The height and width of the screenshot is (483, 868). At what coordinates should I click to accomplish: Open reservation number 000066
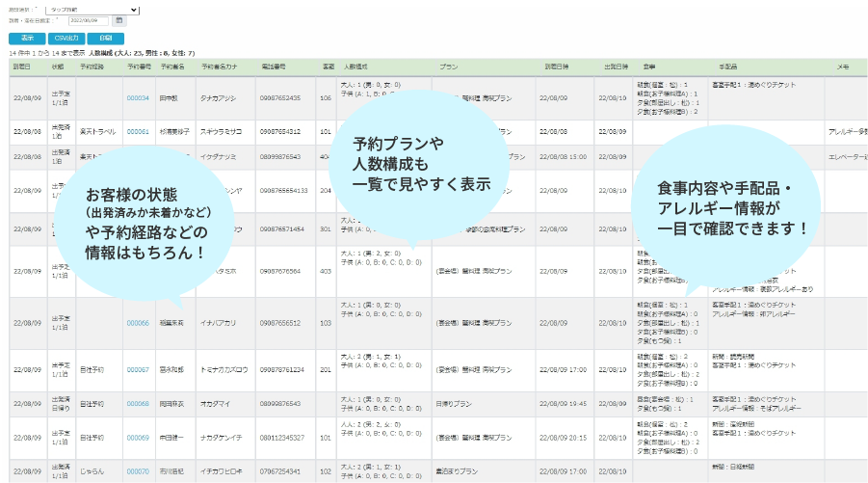coord(138,323)
